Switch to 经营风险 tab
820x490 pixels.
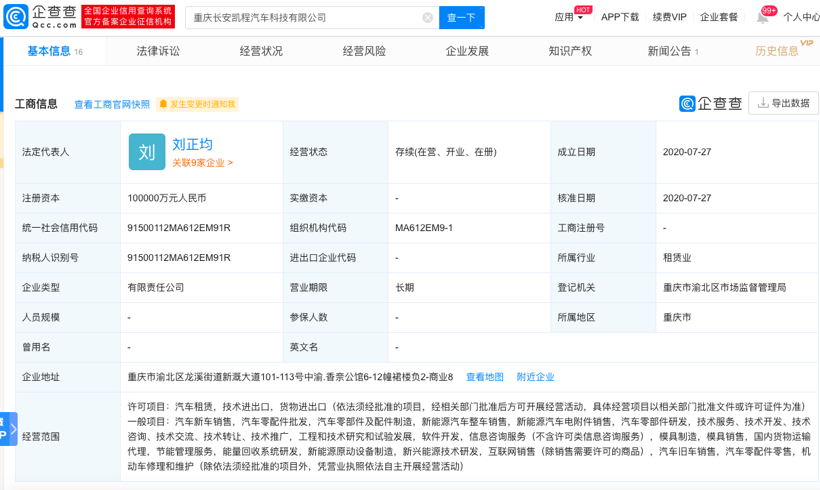[x=364, y=51]
